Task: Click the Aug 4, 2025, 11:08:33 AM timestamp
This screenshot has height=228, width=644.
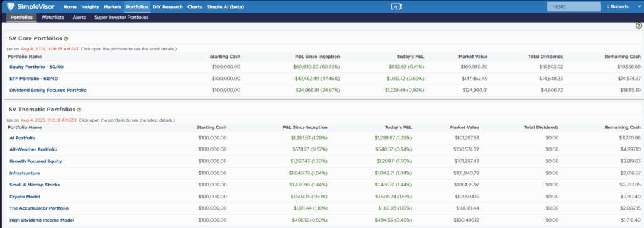Action: pyautogui.click(x=50, y=49)
